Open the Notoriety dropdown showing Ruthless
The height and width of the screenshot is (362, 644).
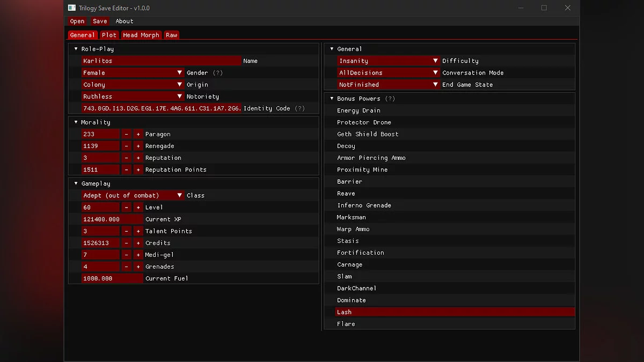tap(133, 97)
